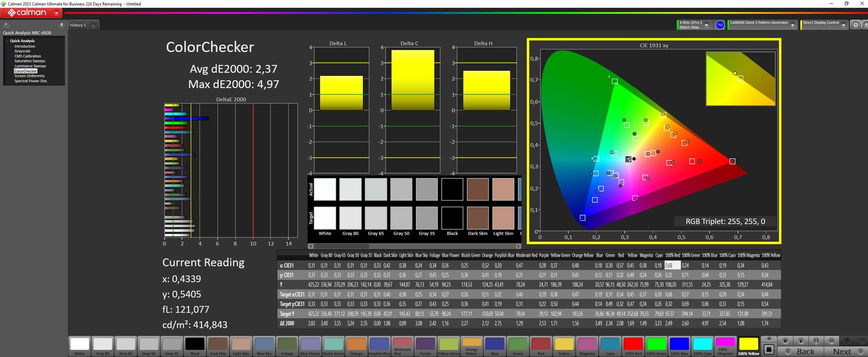
Task: Click the stop measurement button
Action: 785,341
